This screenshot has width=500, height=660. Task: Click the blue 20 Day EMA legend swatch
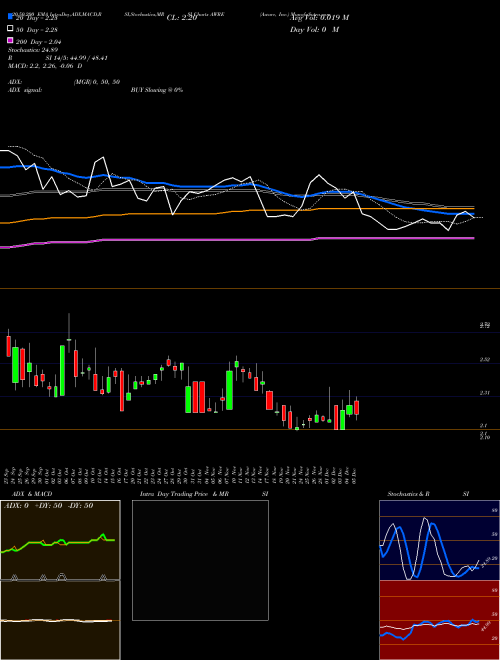coord(10,16)
